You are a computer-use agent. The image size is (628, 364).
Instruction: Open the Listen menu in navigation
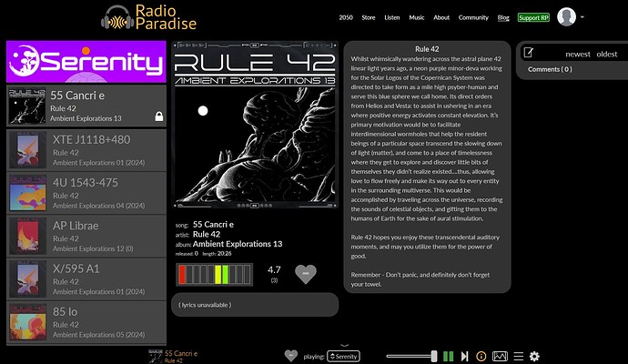point(393,17)
